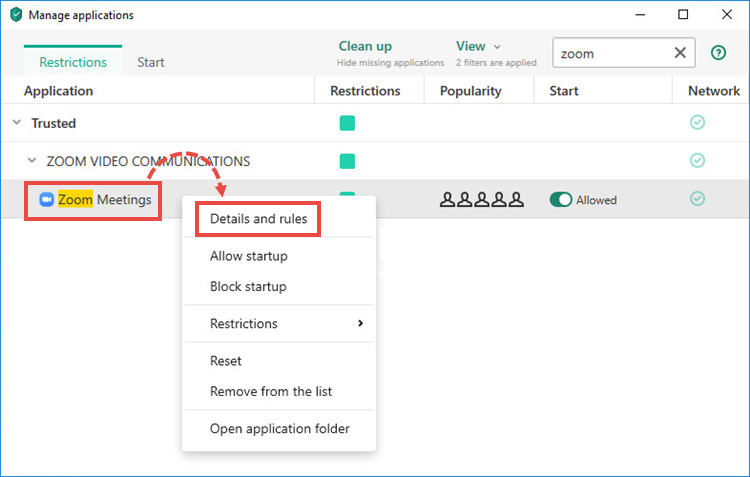Select the Trusted group label
Viewport: 750px width, 477px height.
(x=54, y=123)
